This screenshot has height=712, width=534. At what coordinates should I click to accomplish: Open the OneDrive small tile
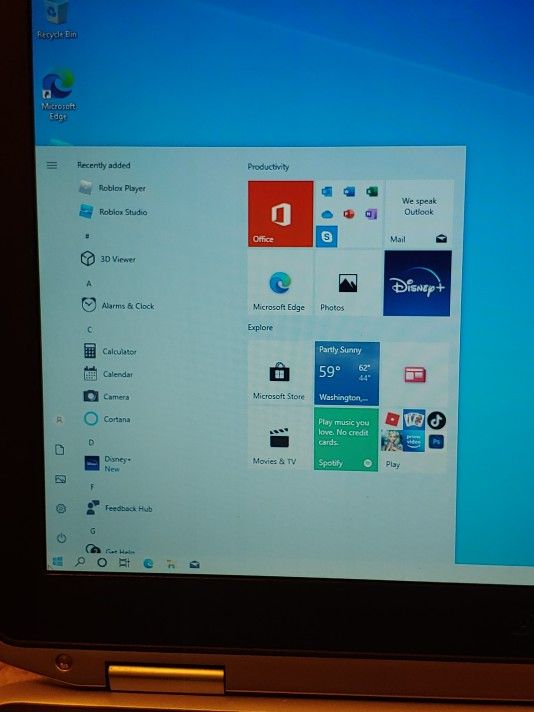click(x=327, y=214)
